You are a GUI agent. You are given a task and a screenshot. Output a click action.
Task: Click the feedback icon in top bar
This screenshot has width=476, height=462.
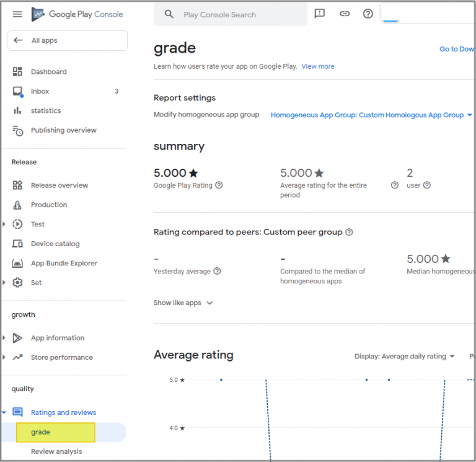[x=320, y=14]
